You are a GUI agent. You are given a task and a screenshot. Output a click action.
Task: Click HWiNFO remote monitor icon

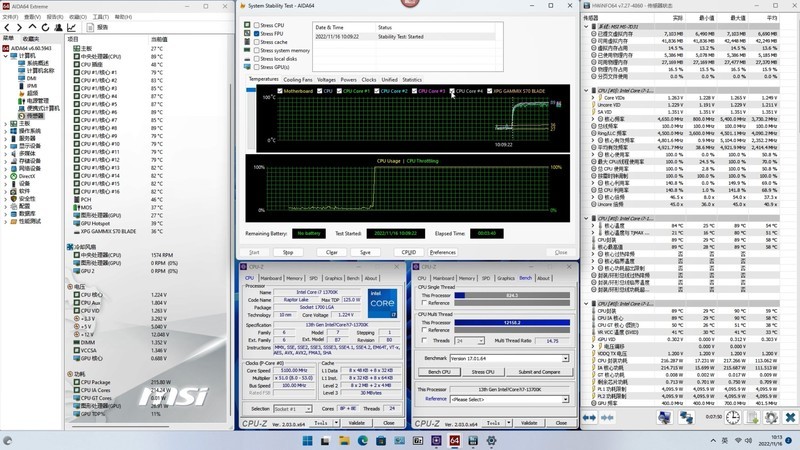coord(664,417)
